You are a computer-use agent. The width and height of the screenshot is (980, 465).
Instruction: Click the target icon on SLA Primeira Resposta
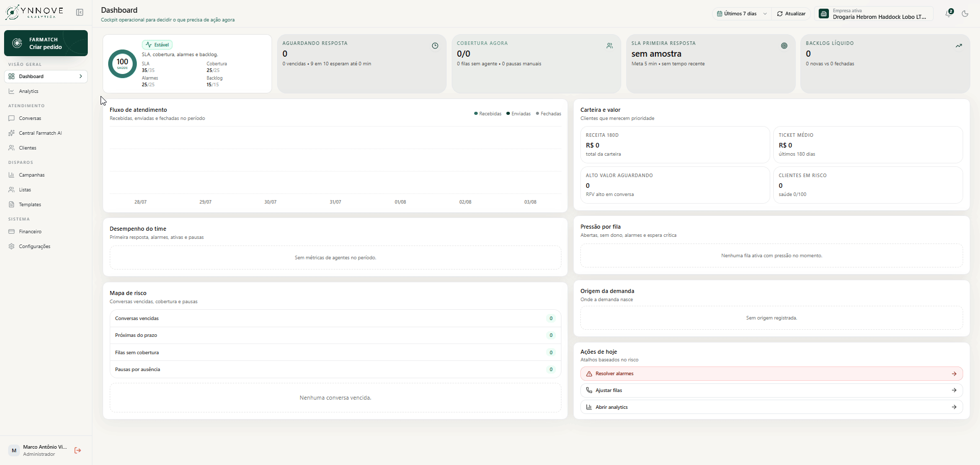click(x=784, y=46)
